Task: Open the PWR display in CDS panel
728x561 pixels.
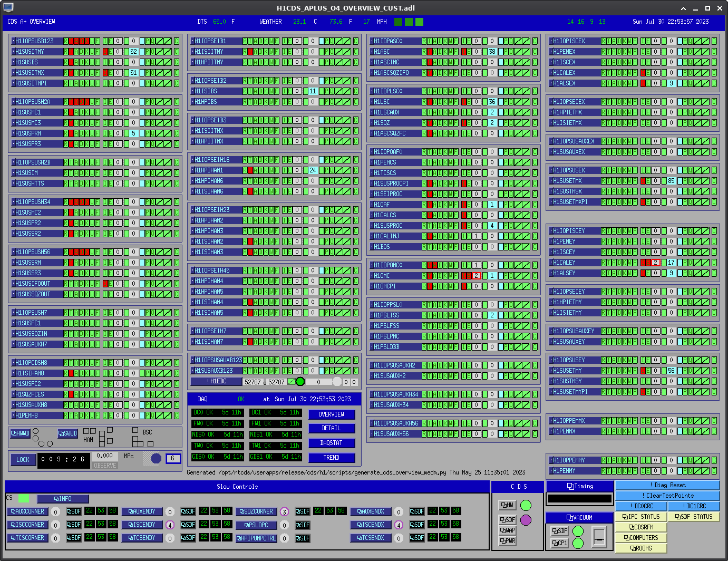Action: point(507,541)
